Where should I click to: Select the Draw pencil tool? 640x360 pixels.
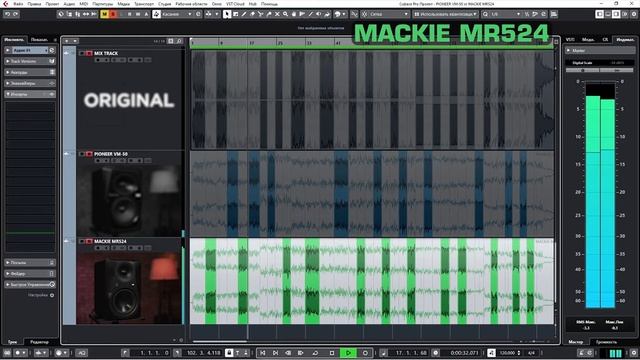coord(244,14)
